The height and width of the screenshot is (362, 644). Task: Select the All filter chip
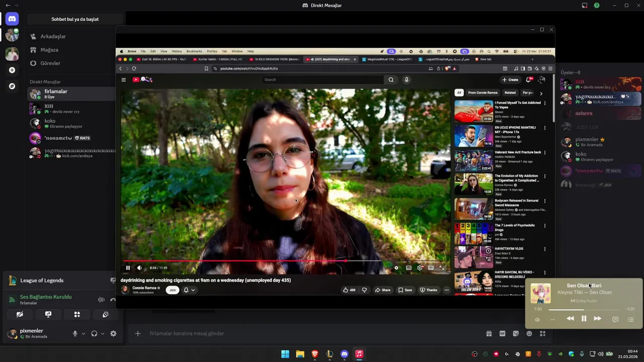pyautogui.click(x=459, y=93)
